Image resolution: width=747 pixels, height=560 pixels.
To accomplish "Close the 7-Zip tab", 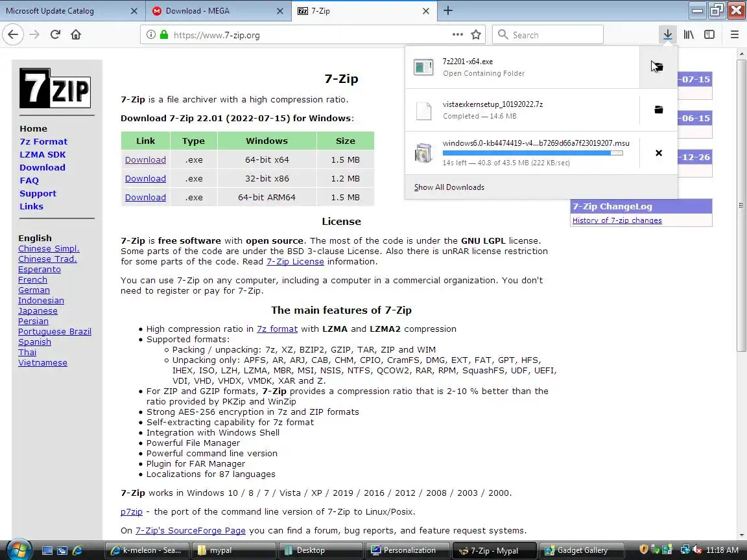I will point(426,11).
